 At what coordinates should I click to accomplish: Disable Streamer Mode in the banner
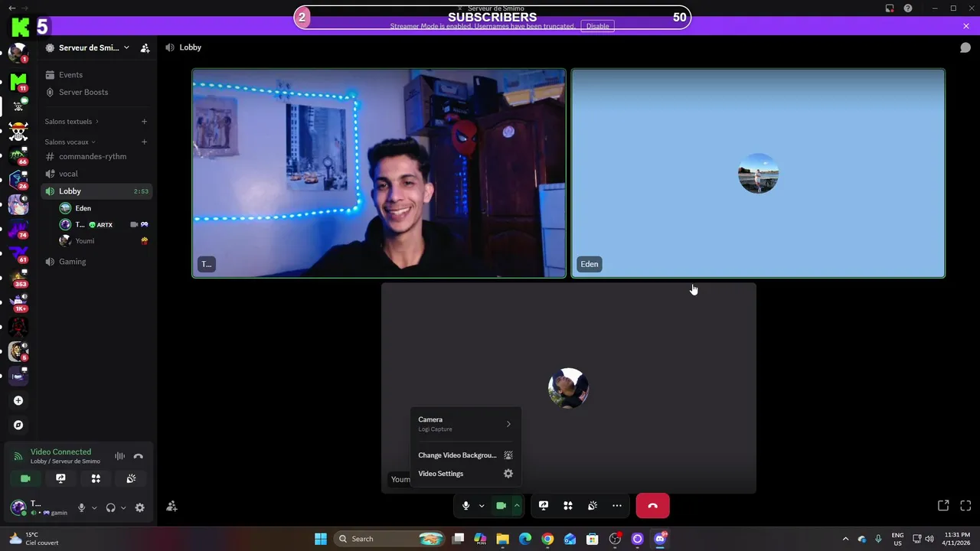(597, 26)
